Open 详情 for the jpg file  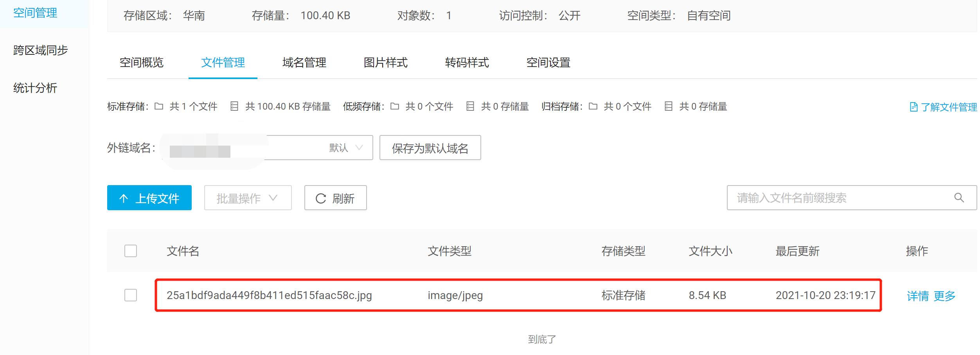click(918, 296)
